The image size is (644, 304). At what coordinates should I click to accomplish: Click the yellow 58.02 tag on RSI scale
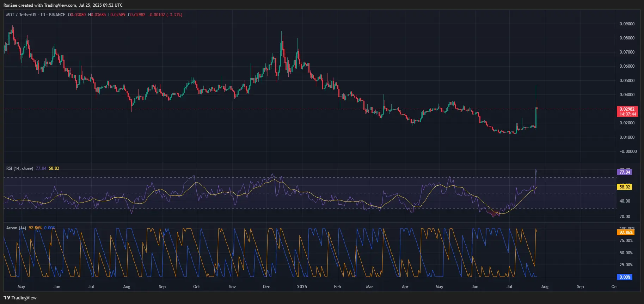pyautogui.click(x=625, y=187)
